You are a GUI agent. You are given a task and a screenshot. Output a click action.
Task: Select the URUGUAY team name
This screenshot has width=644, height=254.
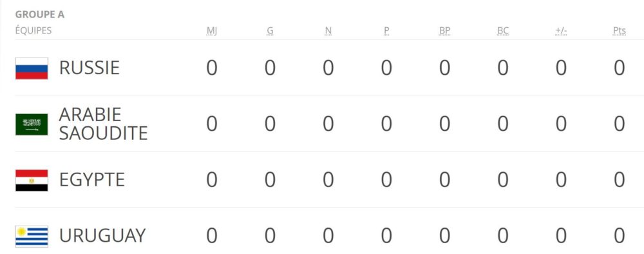pyautogui.click(x=102, y=235)
